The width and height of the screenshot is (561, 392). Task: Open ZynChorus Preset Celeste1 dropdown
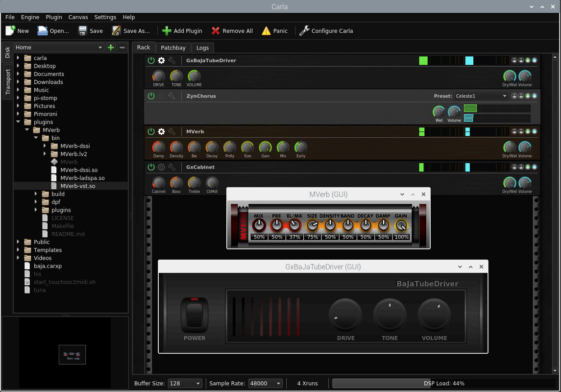coord(481,96)
